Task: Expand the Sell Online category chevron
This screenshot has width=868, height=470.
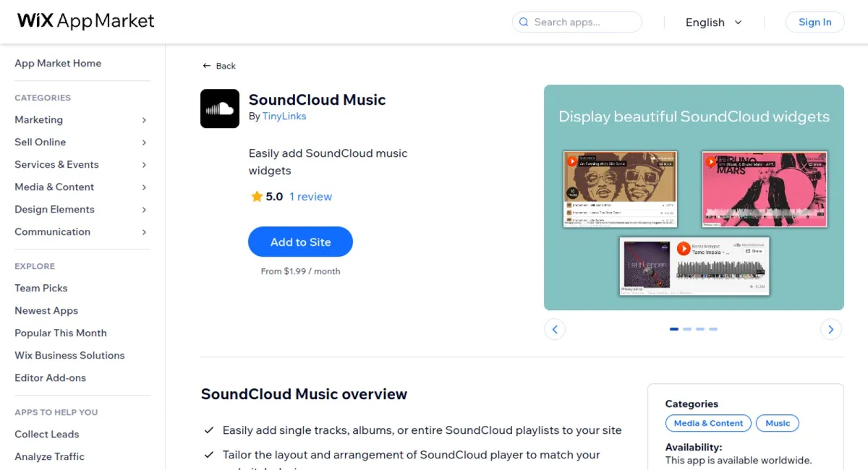Action: (x=144, y=142)
